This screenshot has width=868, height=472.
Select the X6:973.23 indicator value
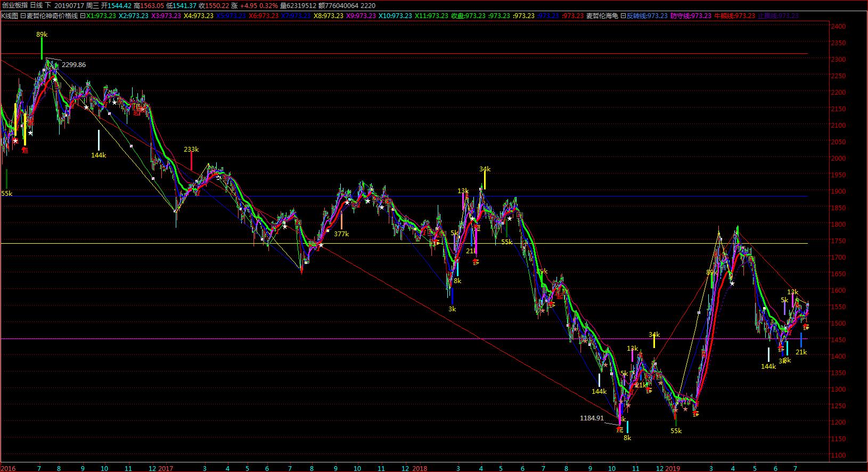[x=264, y=16]
